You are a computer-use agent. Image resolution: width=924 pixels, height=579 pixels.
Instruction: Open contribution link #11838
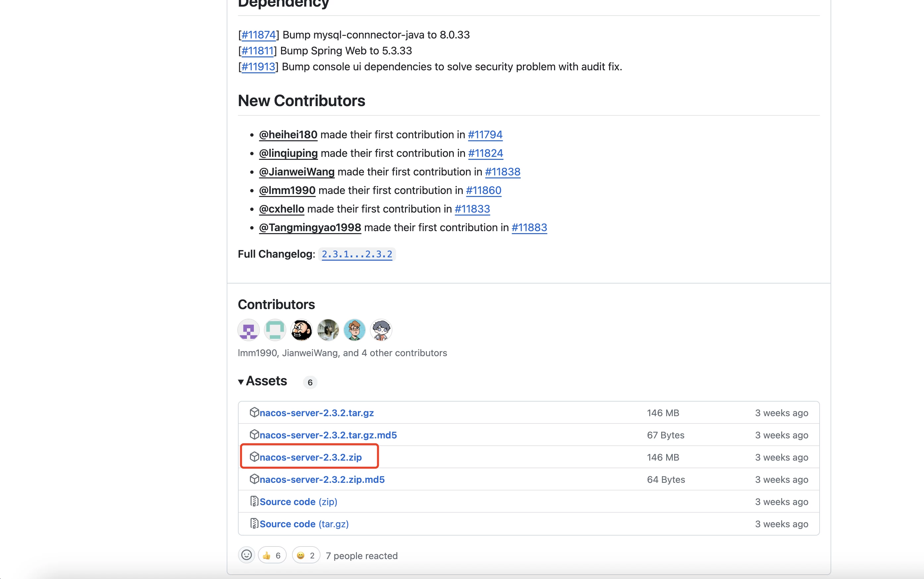click(503, 172)
